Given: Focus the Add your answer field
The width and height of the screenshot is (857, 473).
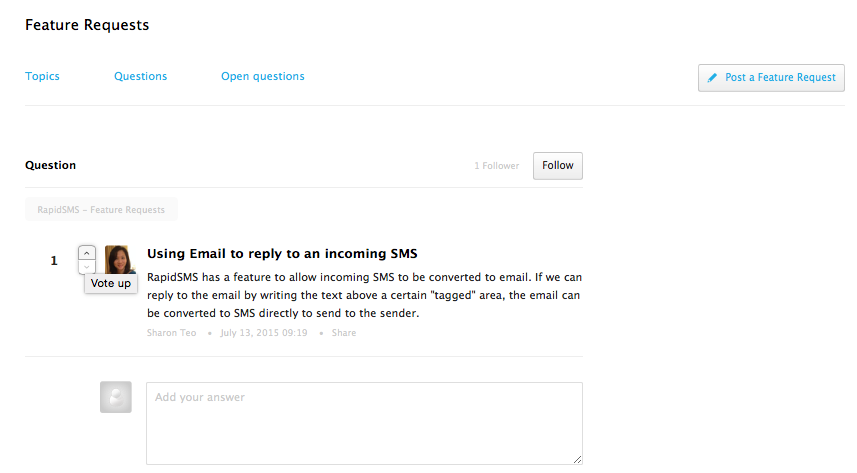Looking at the screenshot, I should point(364,423).
